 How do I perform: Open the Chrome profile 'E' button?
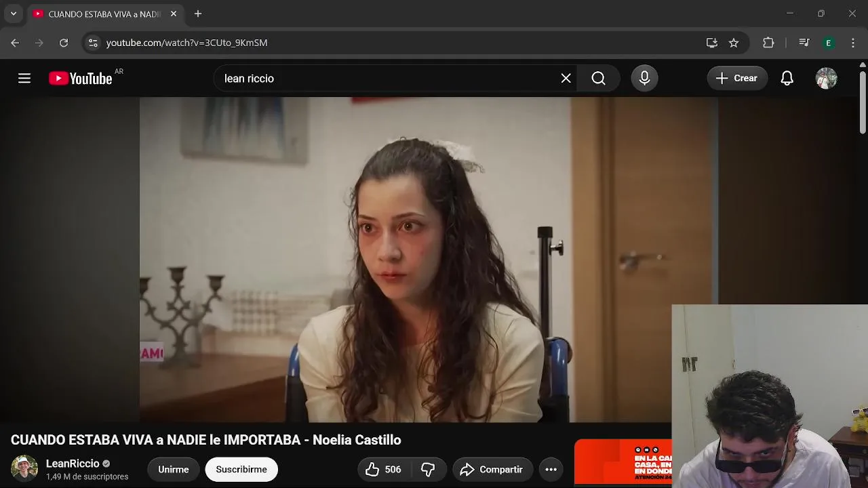pos(828,43)
